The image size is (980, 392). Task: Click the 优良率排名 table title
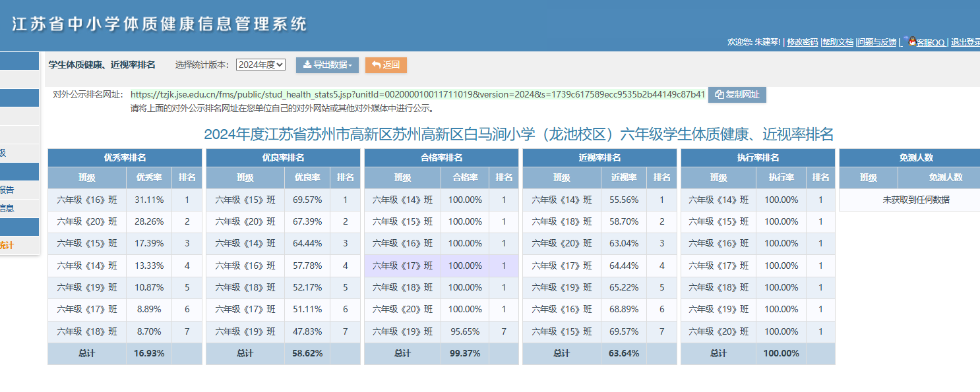click(x=283, y=158)
